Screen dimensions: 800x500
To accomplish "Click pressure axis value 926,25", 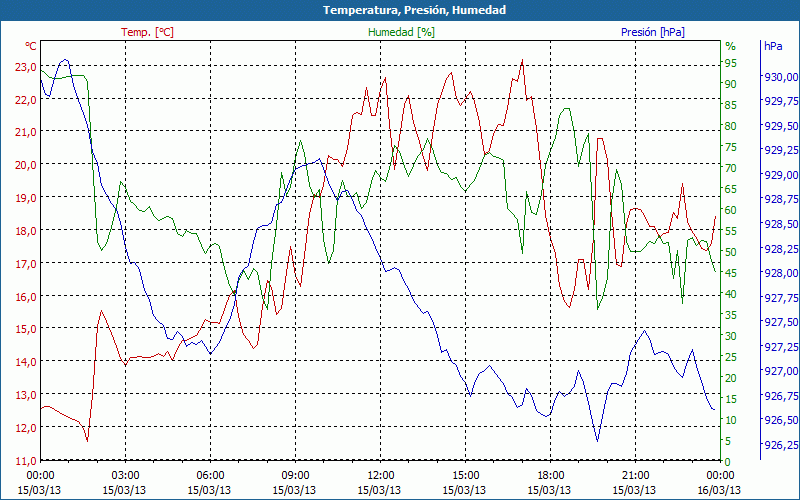I will pos(780,444).
